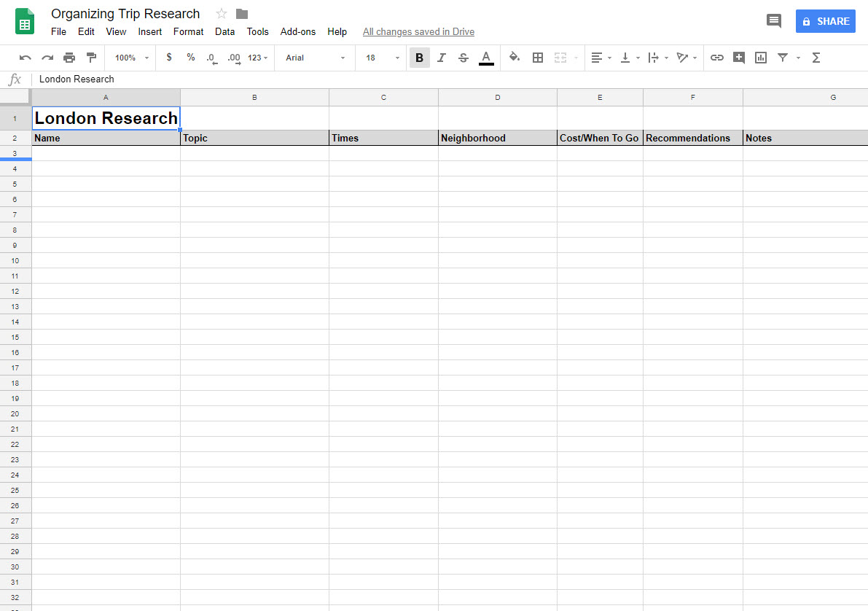Image resolution: width=868 pixels, height=611 pixels.
Task: Click the Insert chart icon
Action: pyautogui.click(x=761, y=58)
